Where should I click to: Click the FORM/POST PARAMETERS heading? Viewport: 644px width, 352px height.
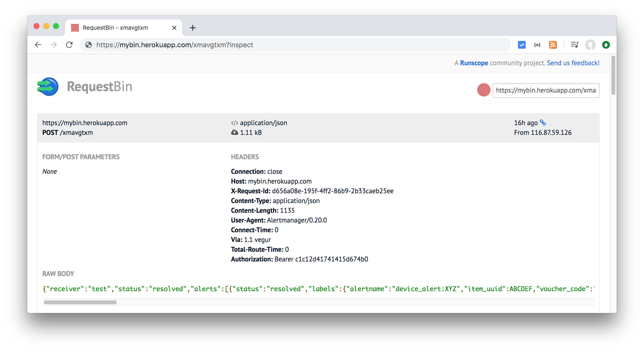[81, 157]
